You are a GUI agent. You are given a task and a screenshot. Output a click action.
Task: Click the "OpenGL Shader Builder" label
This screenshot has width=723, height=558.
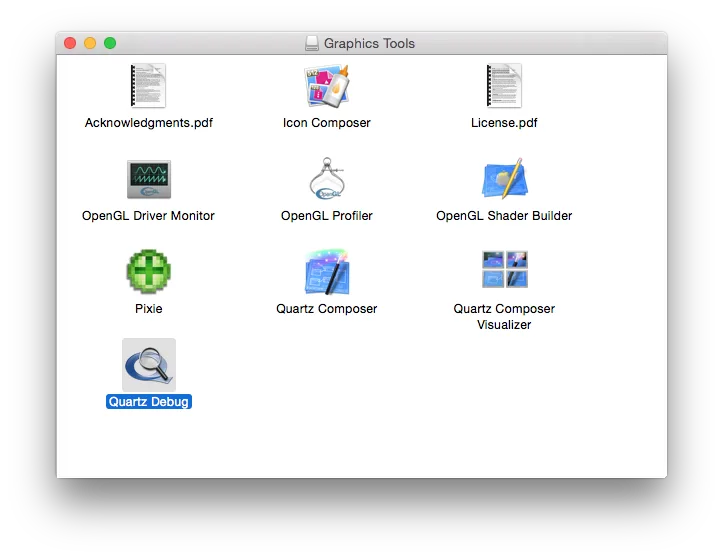click(x=504, y=216)
